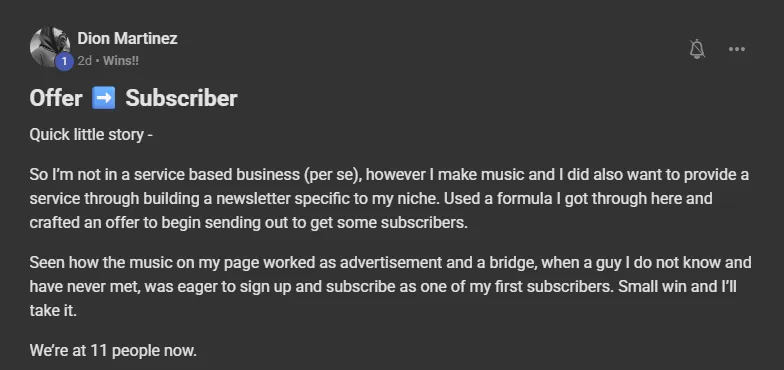Click the line starting have never met
Screen dimensions: 784x370
(x=383, y=286)
